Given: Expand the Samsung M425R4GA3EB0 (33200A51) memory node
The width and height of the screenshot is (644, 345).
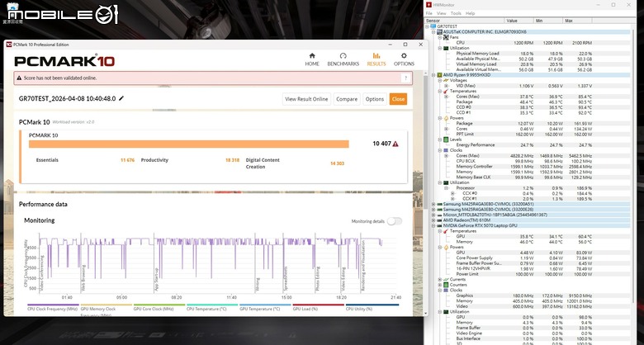Looking at the screenshot, I should 433,204.
